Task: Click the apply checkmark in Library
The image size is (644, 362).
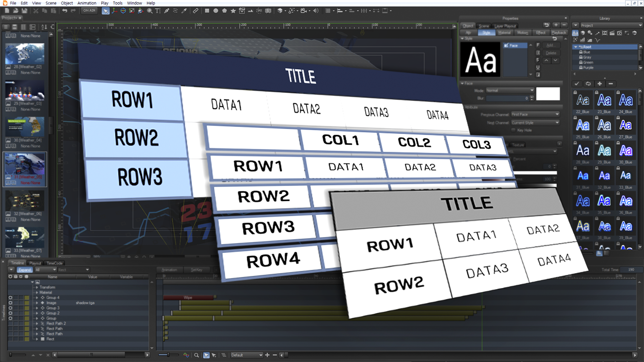Action: point(577,84)
